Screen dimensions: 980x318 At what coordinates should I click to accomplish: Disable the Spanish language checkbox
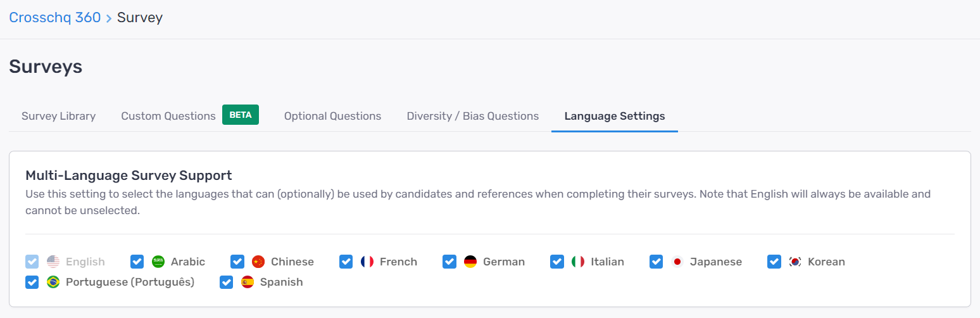(227, 282)
